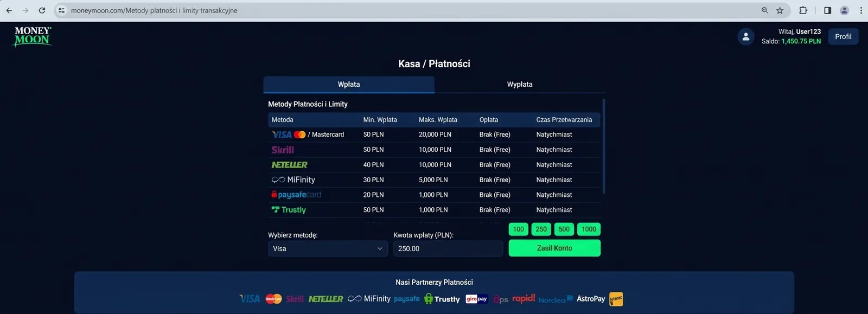Bookmark this page with the star icon

[x=780, y=10]
